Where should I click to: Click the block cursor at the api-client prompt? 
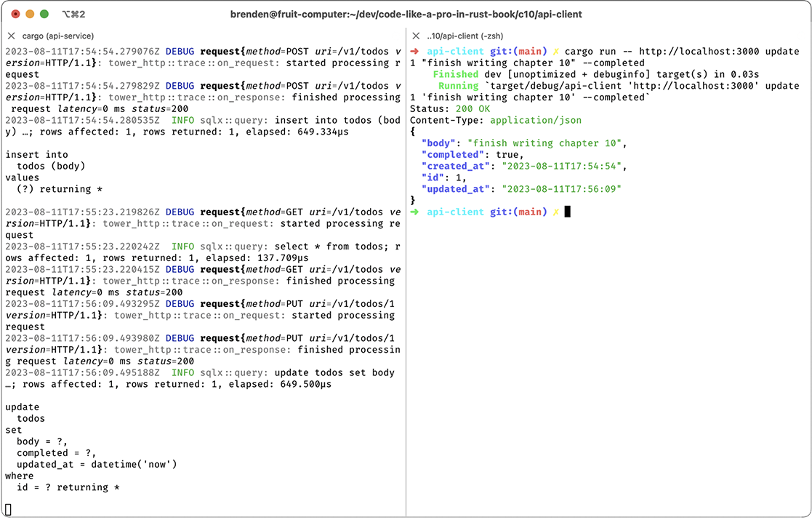pos(568,212)
